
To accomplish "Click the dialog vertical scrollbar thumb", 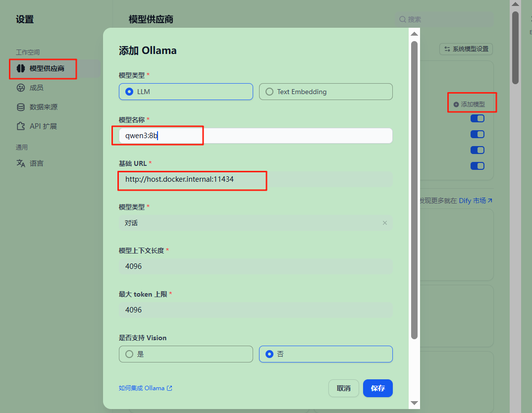I will pyautogui.click(x=414, y=190).
